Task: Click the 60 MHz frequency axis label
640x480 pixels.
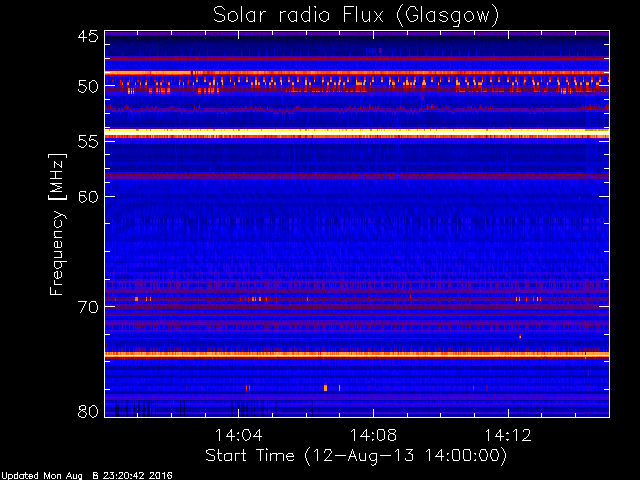Action: [x=88, y=196]
